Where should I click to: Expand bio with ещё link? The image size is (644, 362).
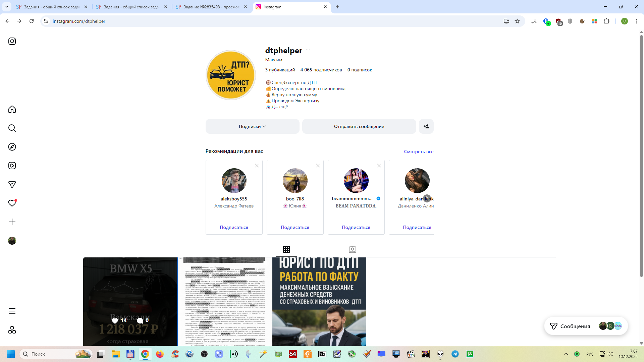click(283, 107)
